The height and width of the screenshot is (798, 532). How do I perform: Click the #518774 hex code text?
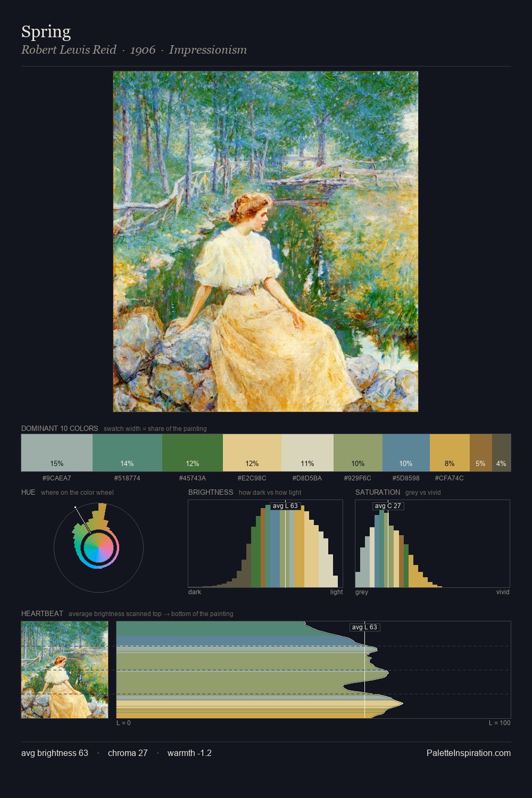(x=127, y=478)
